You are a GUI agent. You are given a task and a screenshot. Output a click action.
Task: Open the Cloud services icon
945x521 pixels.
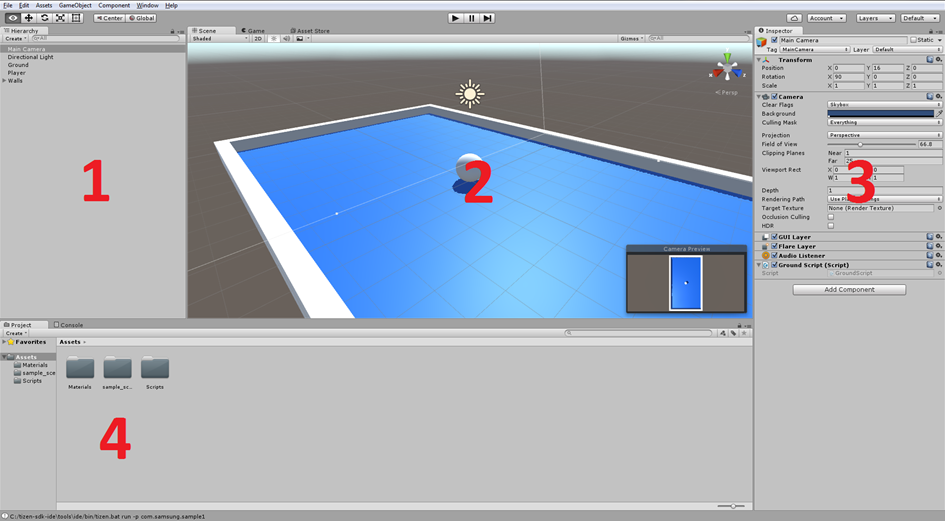point(794,18)
